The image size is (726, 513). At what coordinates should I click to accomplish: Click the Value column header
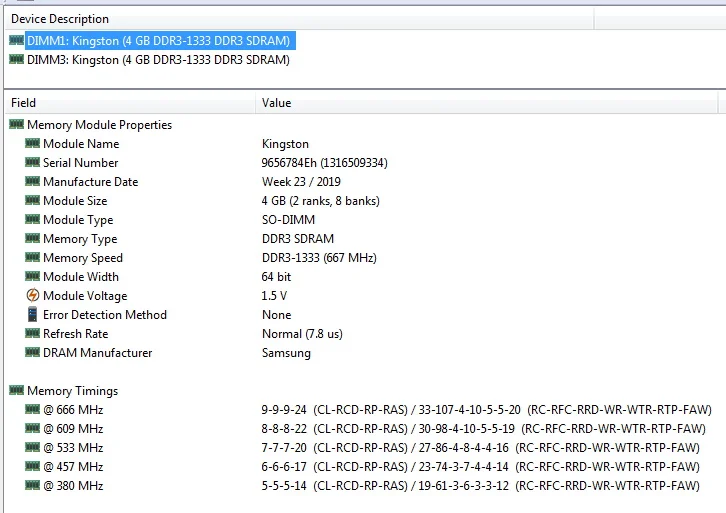(486, 103)
